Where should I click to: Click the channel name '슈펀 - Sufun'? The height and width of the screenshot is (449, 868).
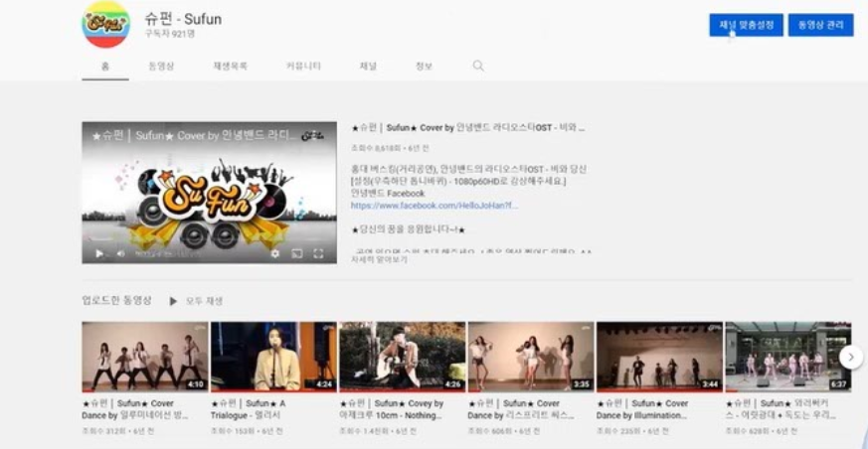[183, 19]
